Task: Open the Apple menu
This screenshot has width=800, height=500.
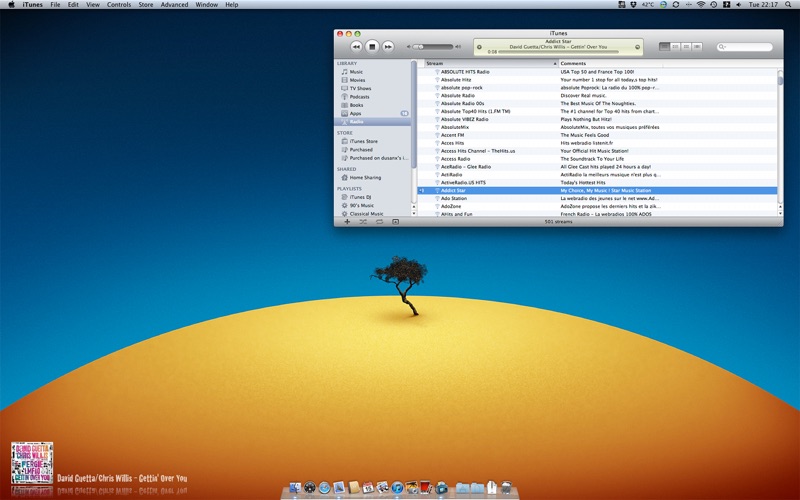Action: (x=11, y=5)
